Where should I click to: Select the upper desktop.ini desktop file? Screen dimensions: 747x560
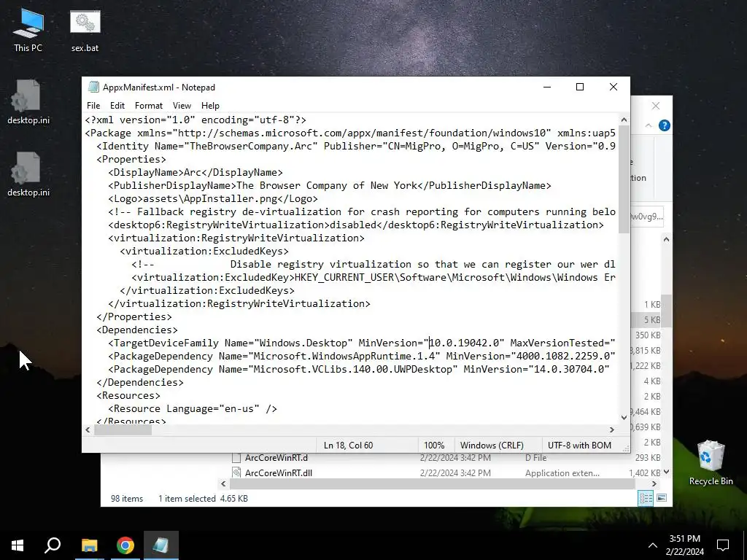(28, 102)
